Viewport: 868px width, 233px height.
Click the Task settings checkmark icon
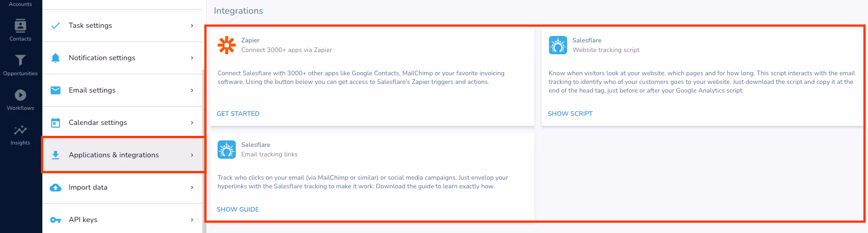coord(56,26)
